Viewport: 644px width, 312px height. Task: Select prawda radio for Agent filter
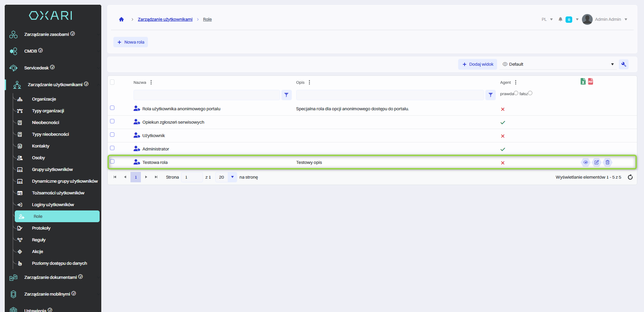[x=516, y=93]
